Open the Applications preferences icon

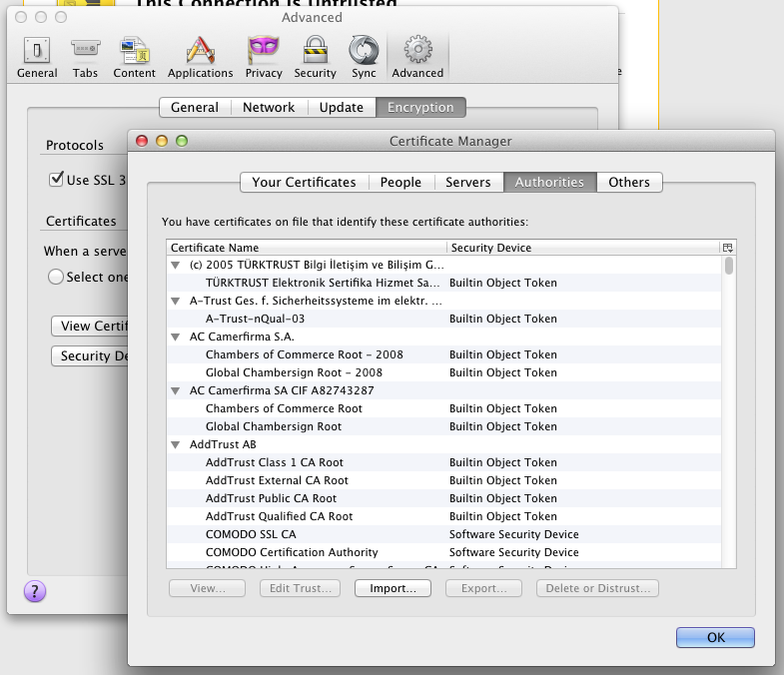click(200, 50)
